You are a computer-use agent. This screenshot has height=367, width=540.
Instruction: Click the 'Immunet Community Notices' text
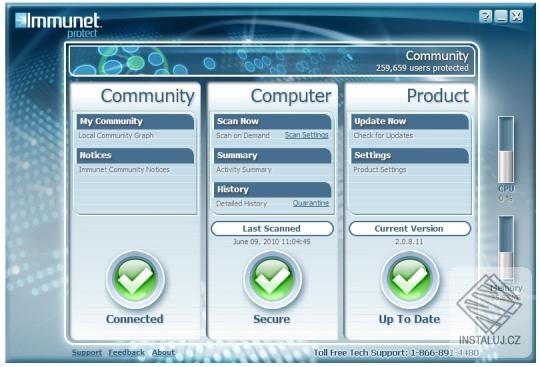point(124,169)
